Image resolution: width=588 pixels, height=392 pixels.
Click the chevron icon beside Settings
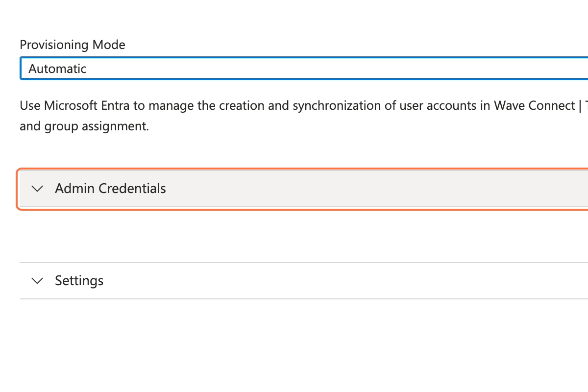coord(37,281)
